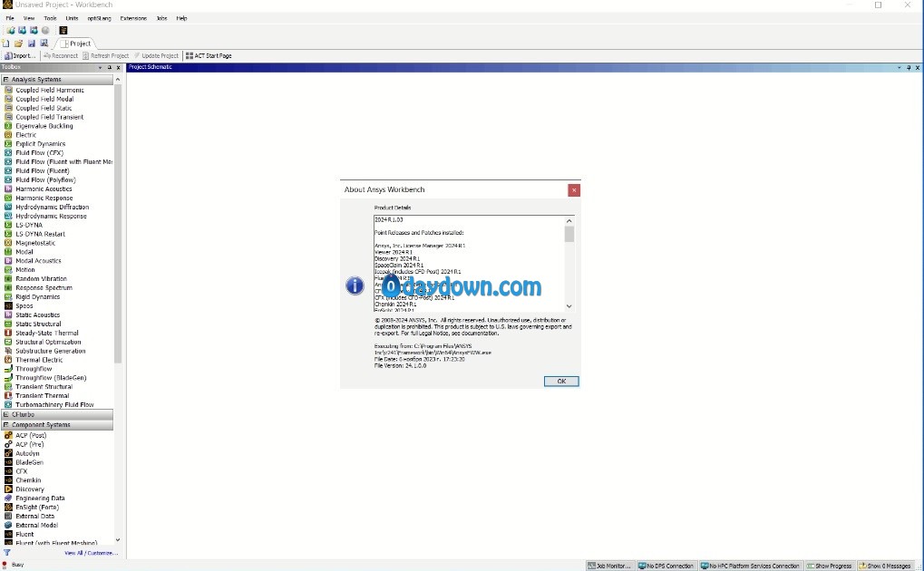Select the Eigenvalue Buckling icon
Viewport: 924px width, 571px height.
[x=8, y=126]
